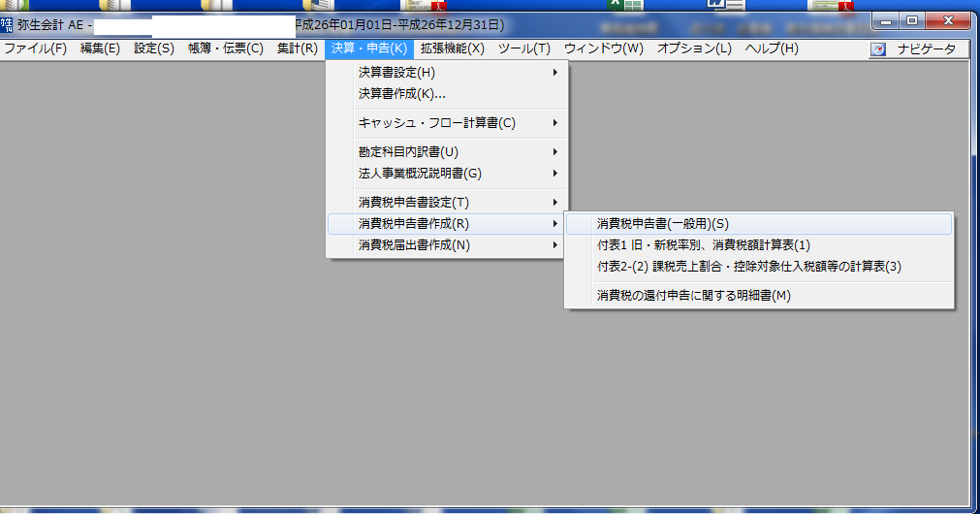Expand the 決算書設定(H) submenu
This screenshot has width=980, height=514.
(x=397, y=73)
